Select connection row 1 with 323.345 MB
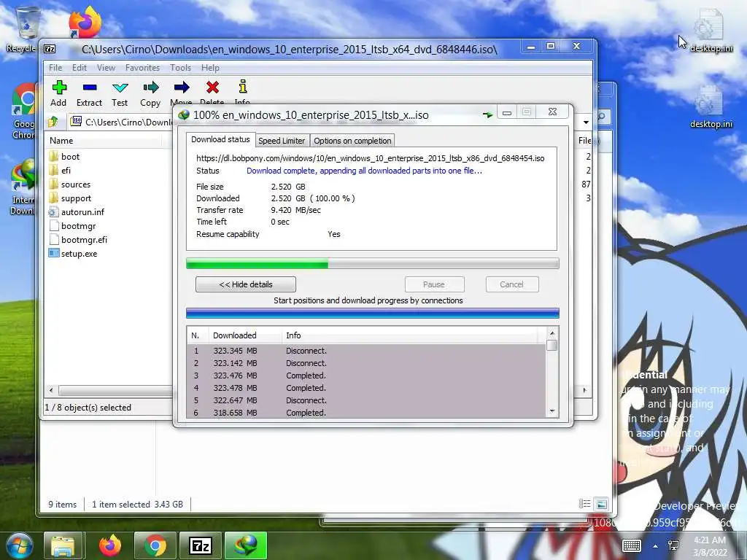The image size is (747, 560). pyautogui.click(x=366, y=351)
